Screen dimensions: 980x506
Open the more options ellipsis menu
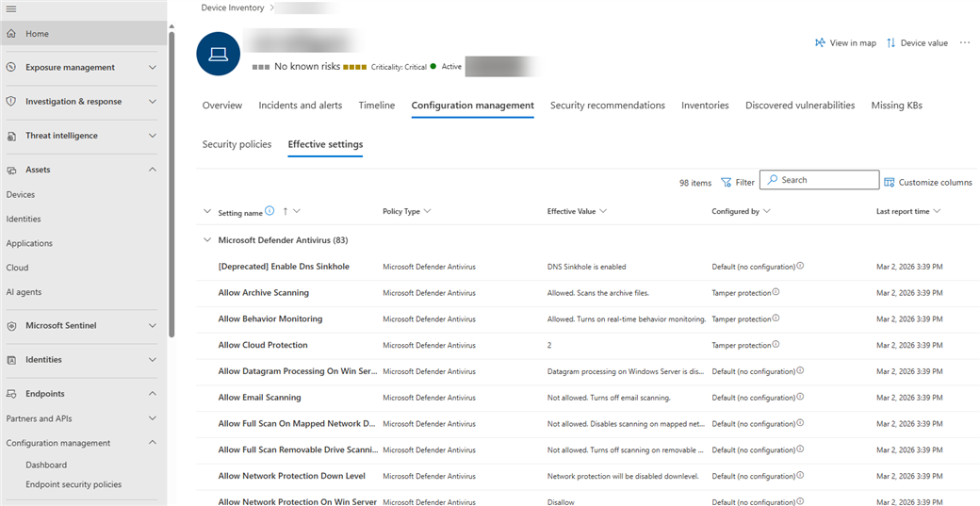point(965,43)
